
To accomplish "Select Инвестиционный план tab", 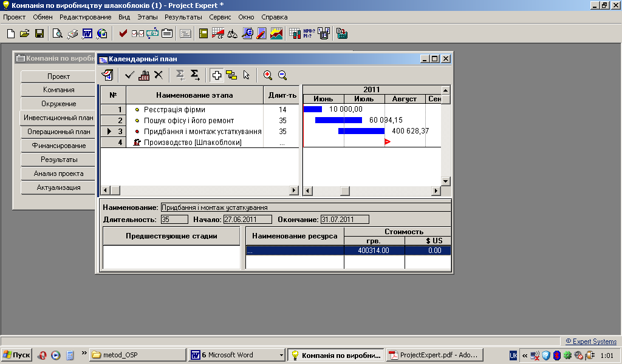I will point(58,118).
